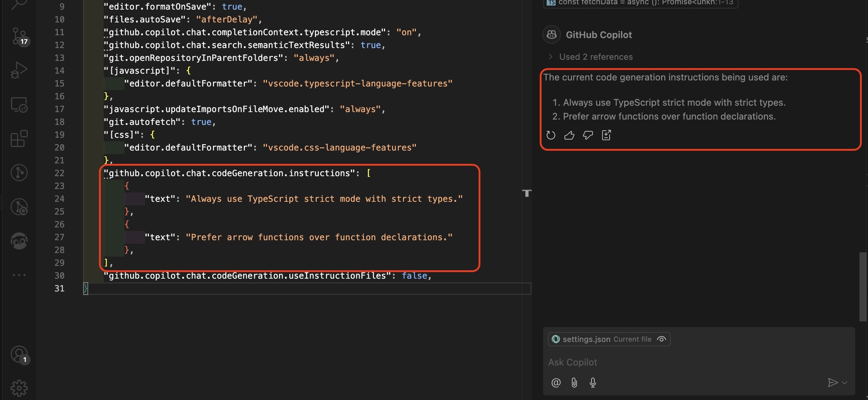Click the closing brace on line 31
This screenshot has height=400, width=868.
(85, 289)
